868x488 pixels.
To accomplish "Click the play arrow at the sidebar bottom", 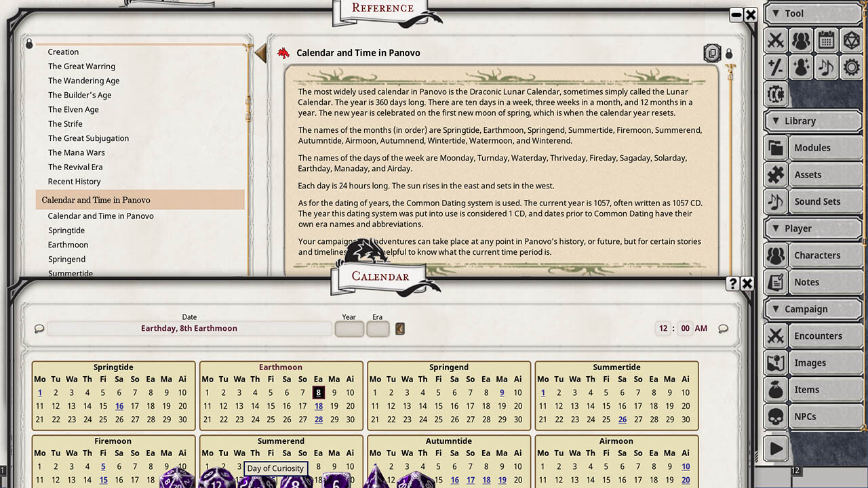I will [775, 448].
